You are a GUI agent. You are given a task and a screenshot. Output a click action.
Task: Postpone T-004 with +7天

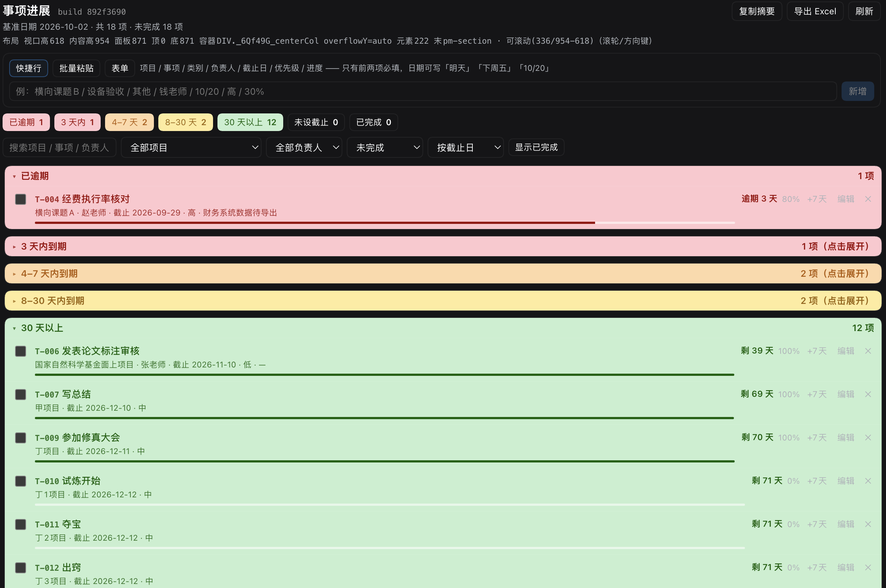pos(817,199)
